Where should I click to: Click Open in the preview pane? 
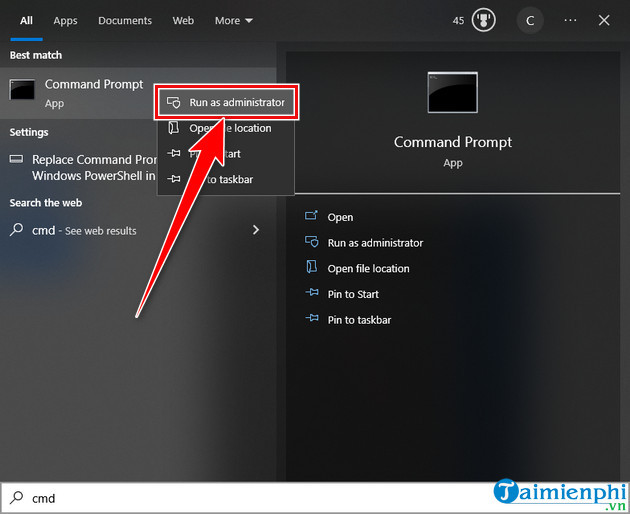coord(340,217)
